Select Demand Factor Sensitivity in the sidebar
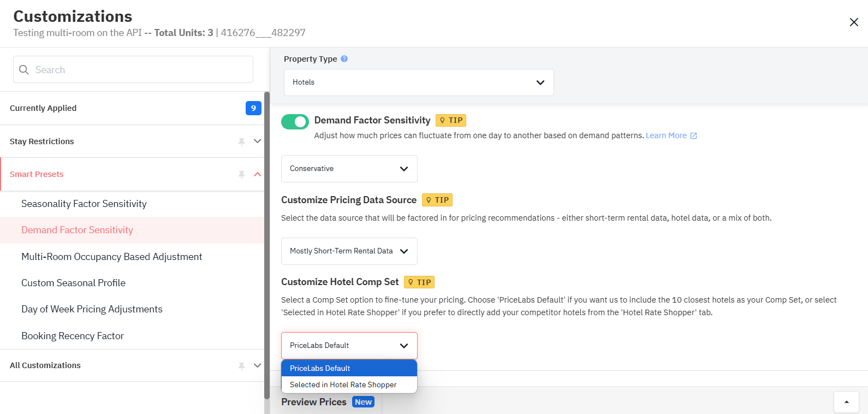The height and width of the screenshot is (414, 868). (132, 230)
